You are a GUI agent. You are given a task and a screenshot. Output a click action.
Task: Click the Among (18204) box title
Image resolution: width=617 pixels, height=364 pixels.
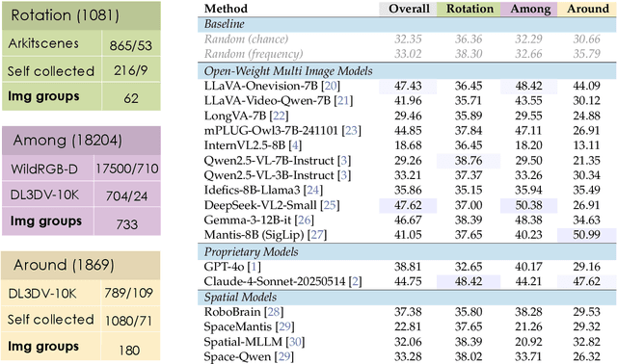(67, 141)
